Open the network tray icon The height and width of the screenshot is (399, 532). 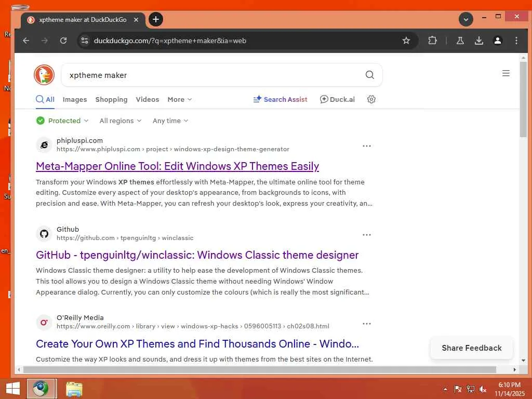[x=471, y=389]
